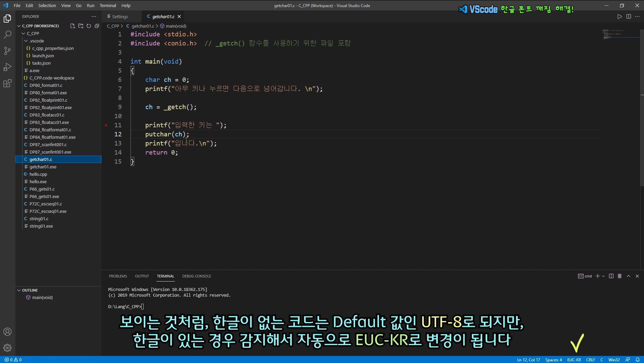The width and height of the screenshot is (644, 363).
Task: Show errors and warnings count in status bar
Action: 13,360
